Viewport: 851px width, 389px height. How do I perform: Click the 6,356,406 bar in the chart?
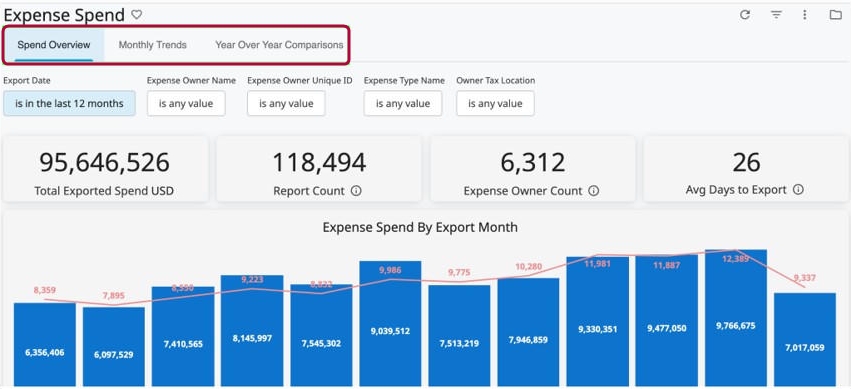45,345
